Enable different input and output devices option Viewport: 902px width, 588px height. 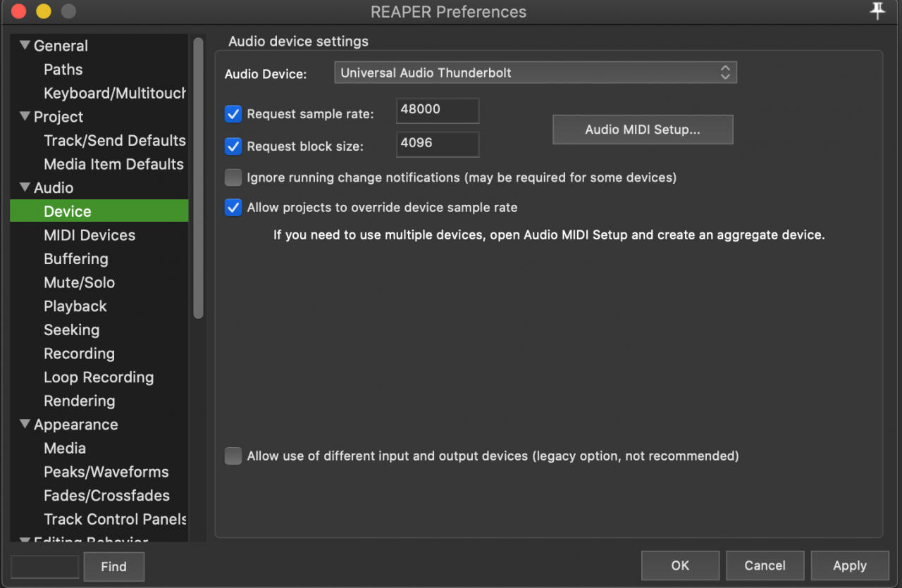tap(233, 456)
